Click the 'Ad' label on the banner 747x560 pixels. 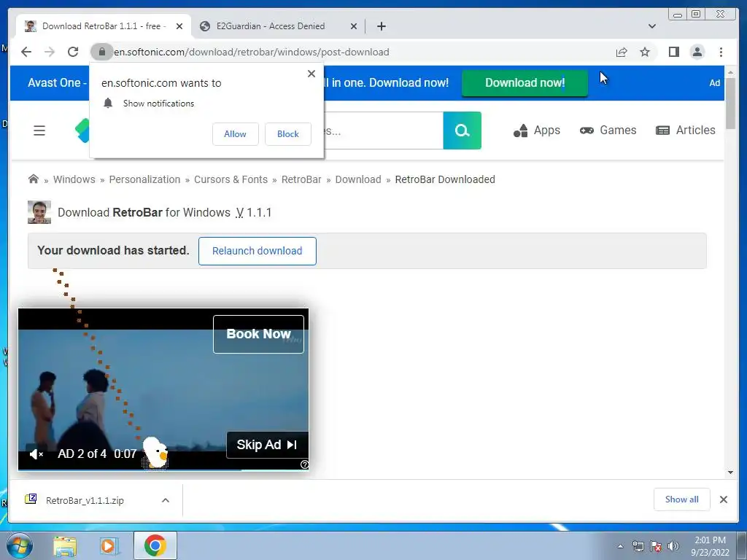[x=714, y=83]
